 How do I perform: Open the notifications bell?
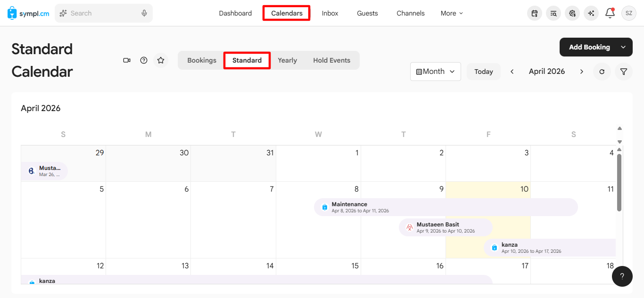[610, 13]
